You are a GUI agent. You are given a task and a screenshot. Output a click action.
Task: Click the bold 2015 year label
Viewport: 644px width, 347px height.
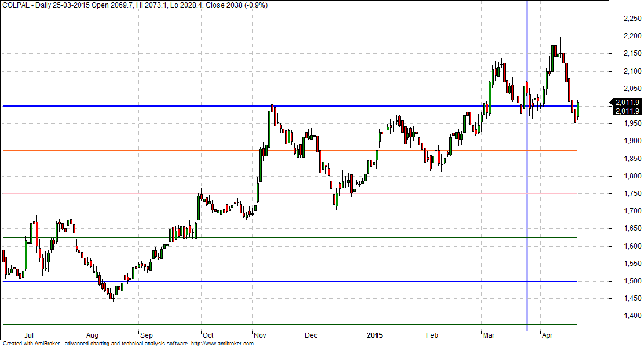[x=375, y=335]
